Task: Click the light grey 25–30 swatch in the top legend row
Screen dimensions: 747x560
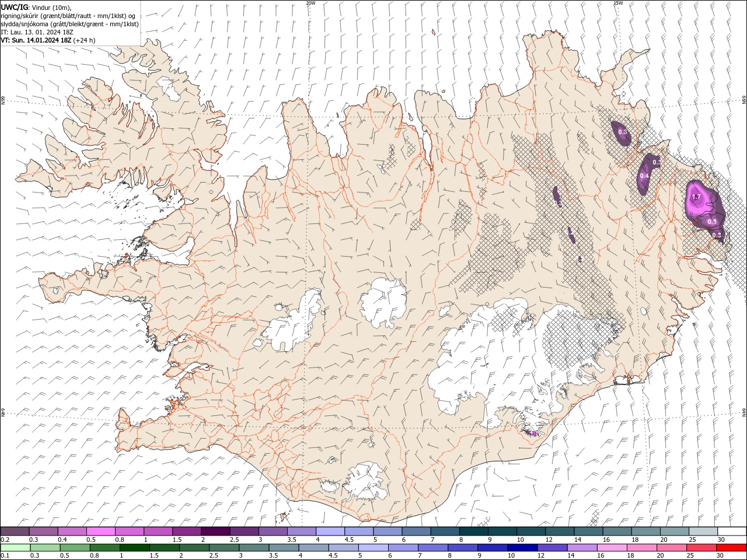Action: coord(704,531)
